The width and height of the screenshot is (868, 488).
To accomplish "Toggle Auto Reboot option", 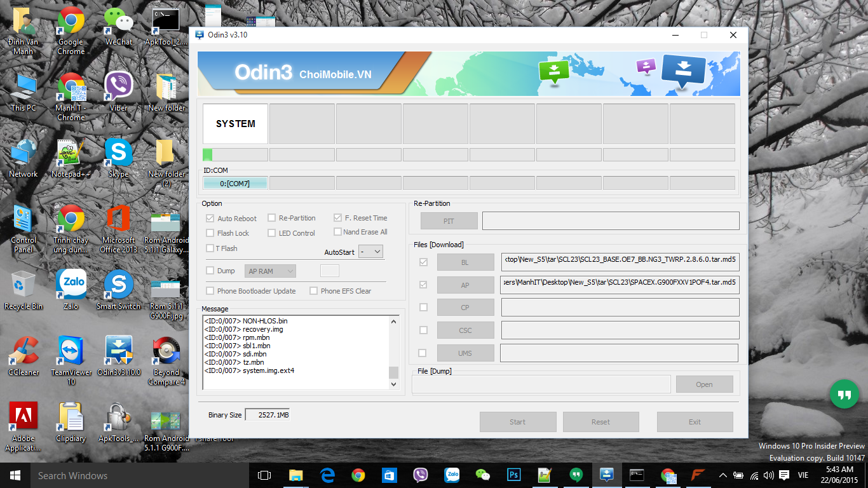I will [210, 218].
